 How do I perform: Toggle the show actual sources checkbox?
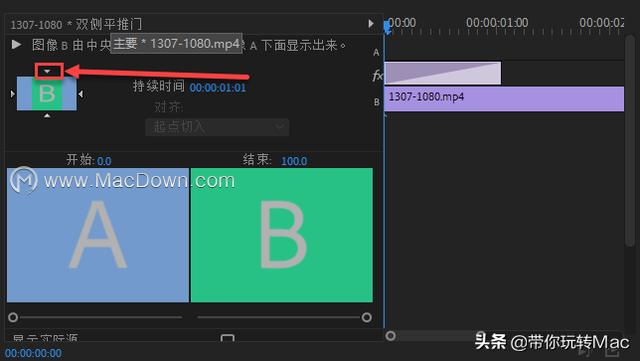coord(227,337)
